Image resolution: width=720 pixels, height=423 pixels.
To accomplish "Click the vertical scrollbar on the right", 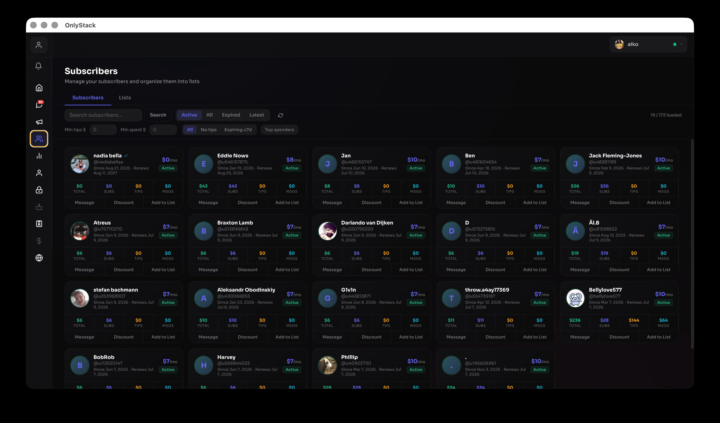I will tap(692, 243).
